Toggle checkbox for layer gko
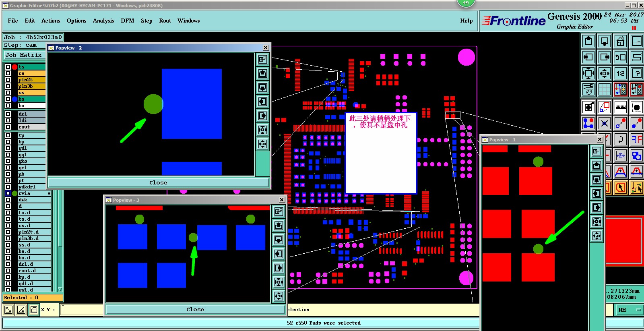Screen dimensions: 644x331 point(8,161)
